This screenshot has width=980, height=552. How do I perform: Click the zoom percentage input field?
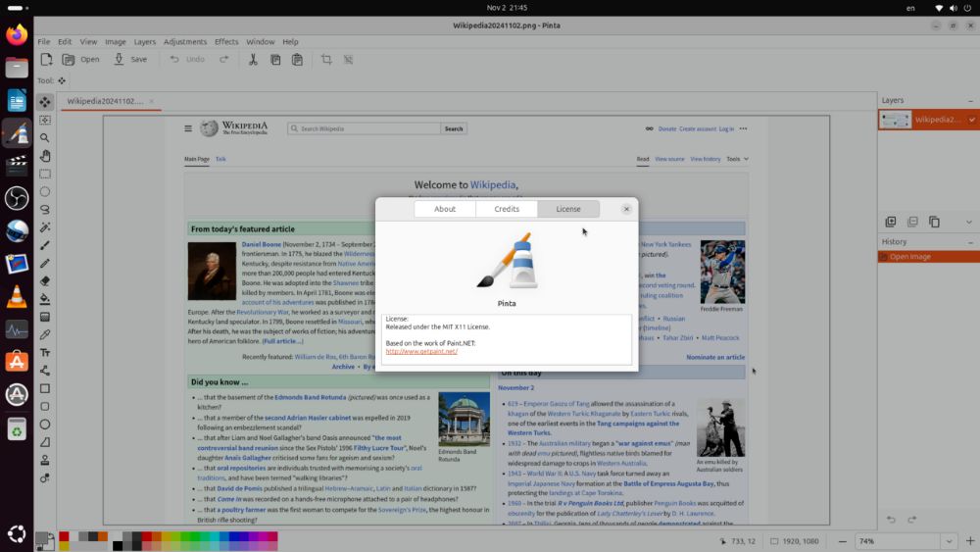pos(899,541)
